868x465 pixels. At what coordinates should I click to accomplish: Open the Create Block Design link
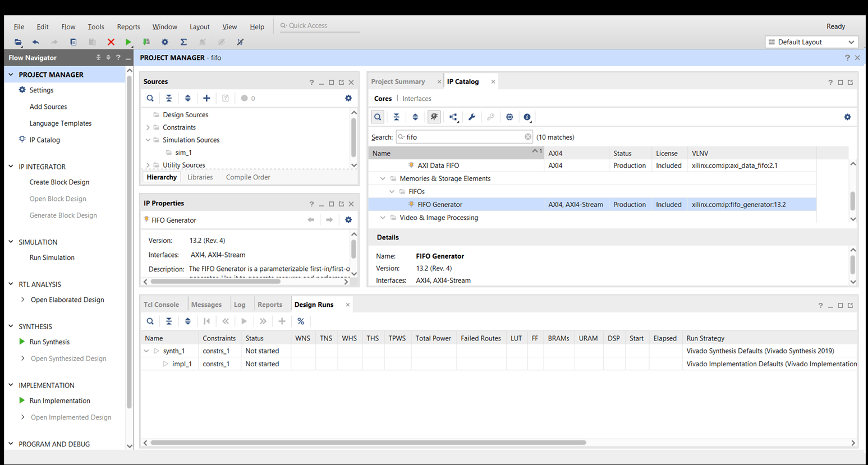coord(59,182)
